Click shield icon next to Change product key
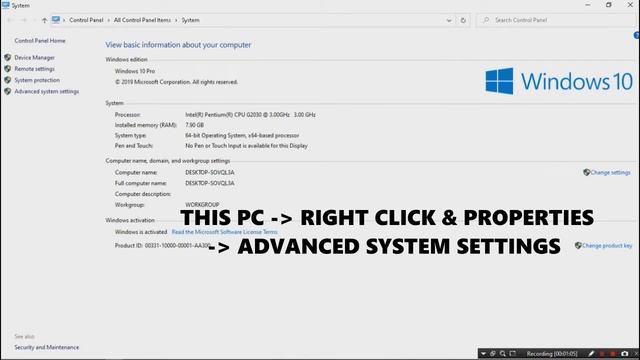Image resolution: width=640 pixels, height=360 pixels. (x=578, y=245)
